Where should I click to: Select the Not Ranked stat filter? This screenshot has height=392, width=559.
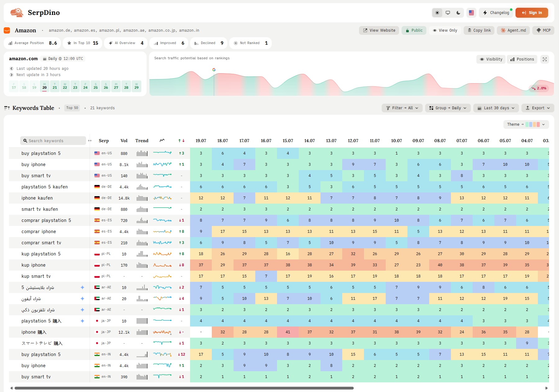click(x=250, y=43)
